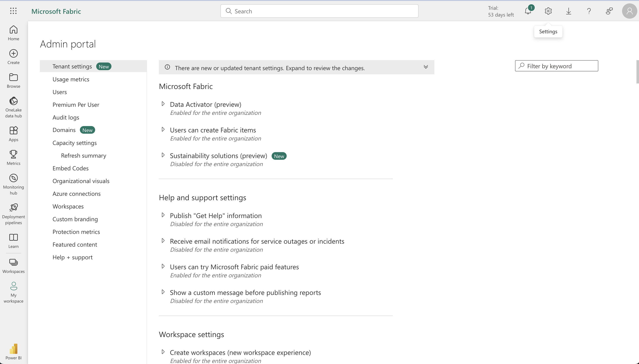Expand Users can try Fabric paid features

tap(163, 267)
